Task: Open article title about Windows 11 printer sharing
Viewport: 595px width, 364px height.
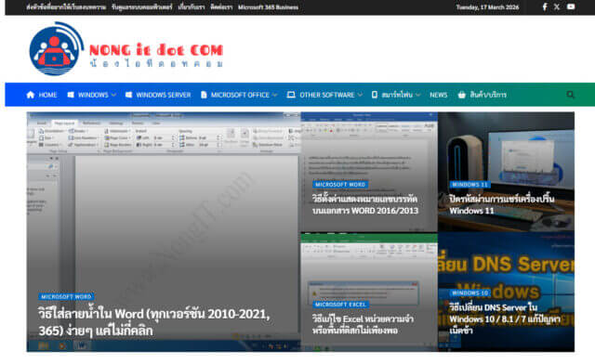Action: (502, 204)
